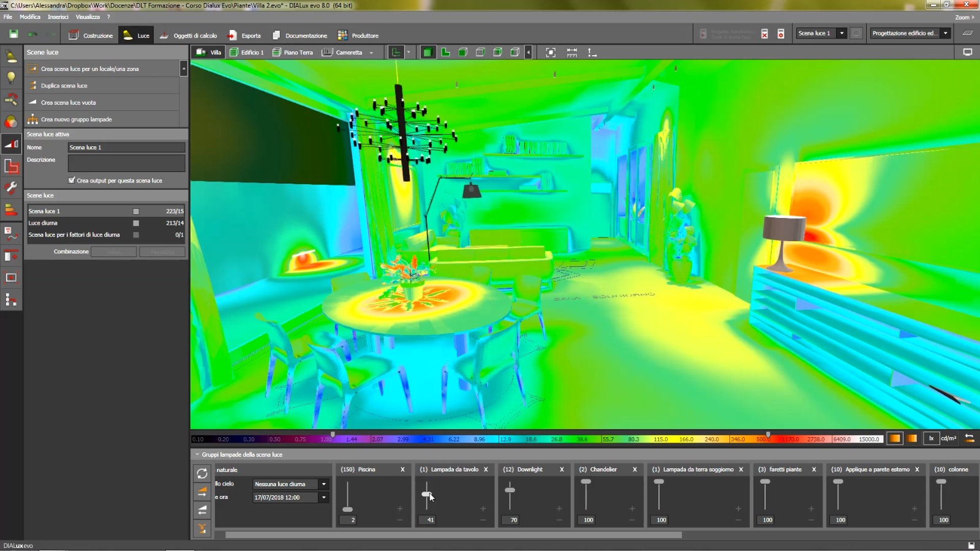980x551 pixels.
Task: Click the wrench tool icon in left sidebar
Action: click(x=11, y=188)
